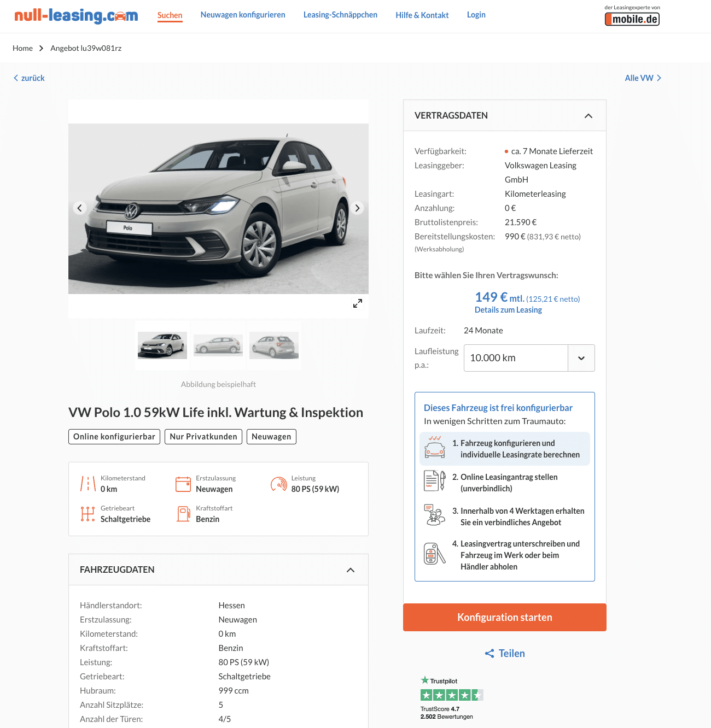Select the first front-view car thumbnail
This screenshot has width=711, height=728.
(x=162, y=345)
